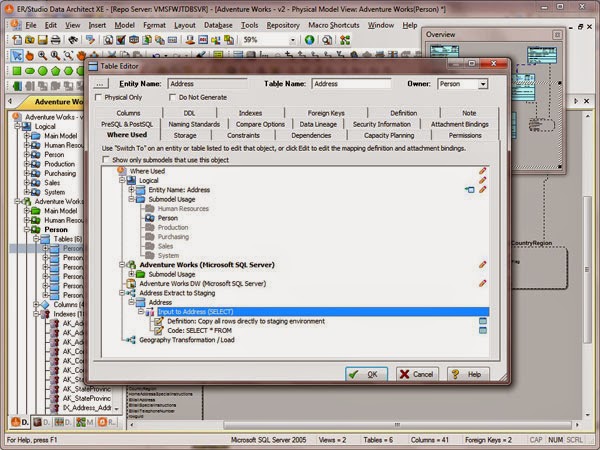
Task: Click the window icon on Definition row
Action: click(483, 321)
